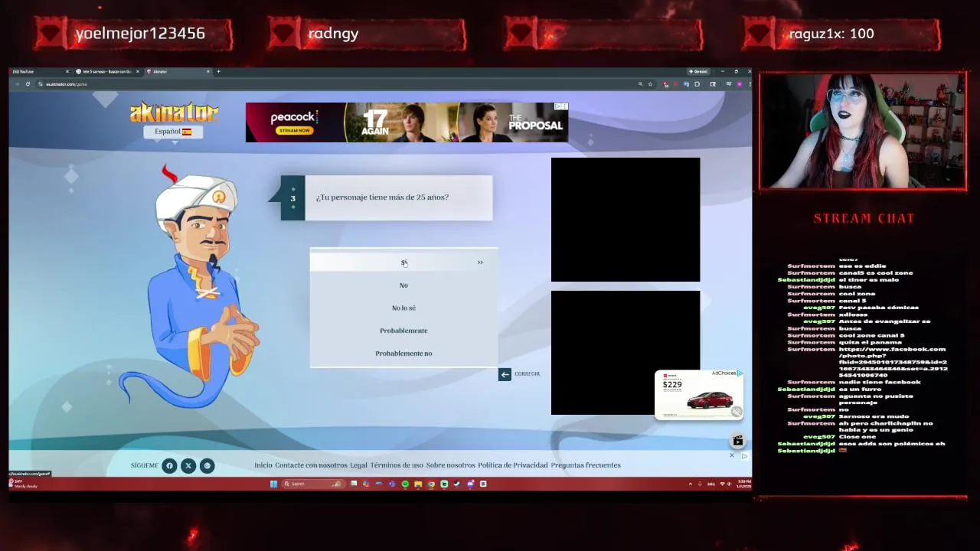Show hidden system tray icons

(x=690, y=484)
